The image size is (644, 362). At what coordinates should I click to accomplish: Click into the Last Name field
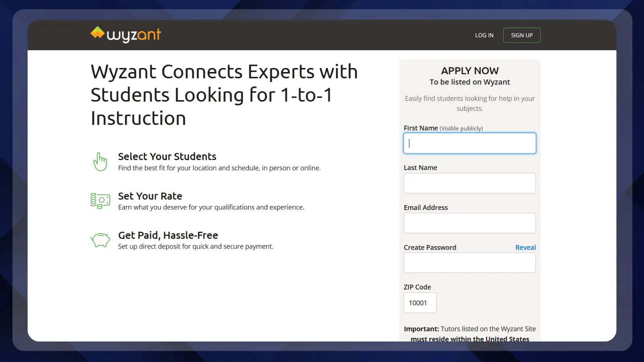point(470,183)
